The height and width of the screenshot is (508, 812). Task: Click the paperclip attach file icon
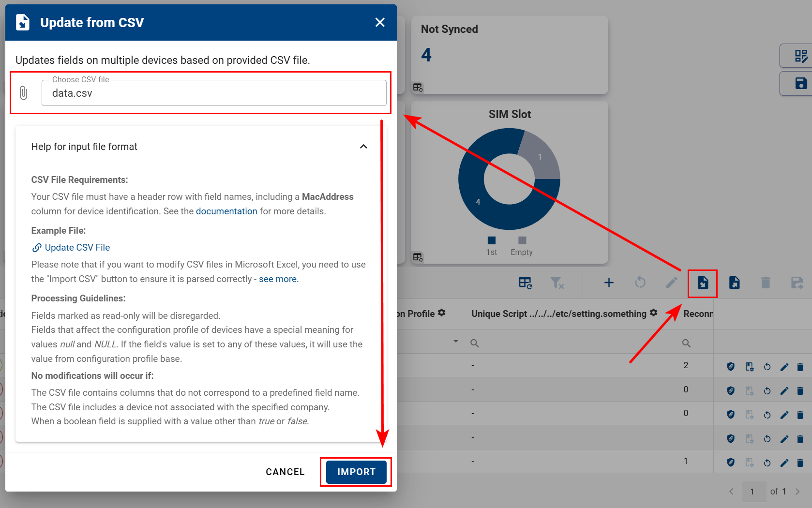pyautogui.click(x=23, y=93)
